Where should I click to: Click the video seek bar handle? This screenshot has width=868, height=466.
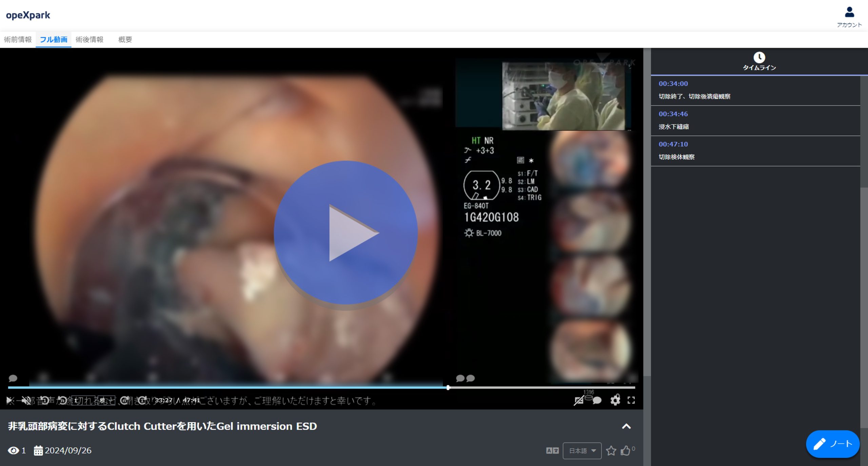click(x=448, y=387)
